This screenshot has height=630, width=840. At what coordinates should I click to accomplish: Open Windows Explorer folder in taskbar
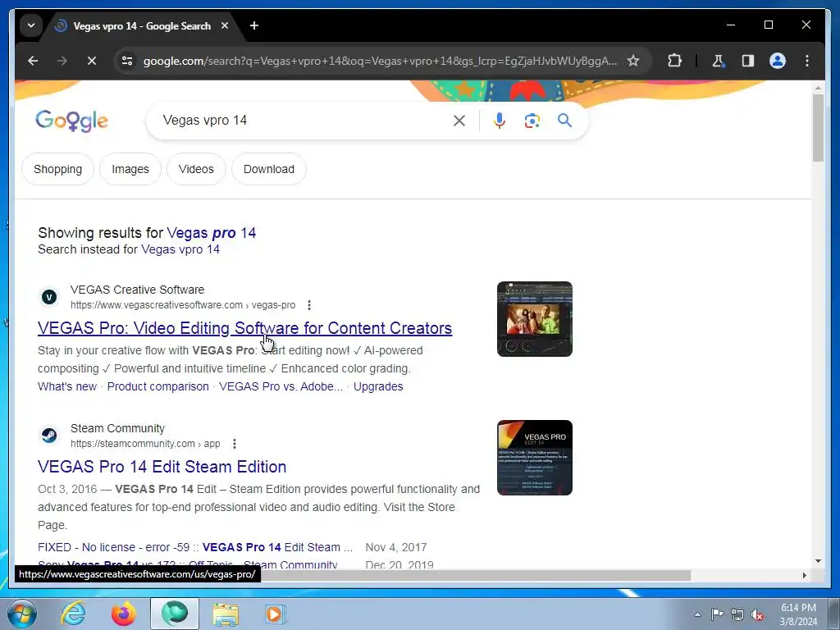click(x=226, y=614)
